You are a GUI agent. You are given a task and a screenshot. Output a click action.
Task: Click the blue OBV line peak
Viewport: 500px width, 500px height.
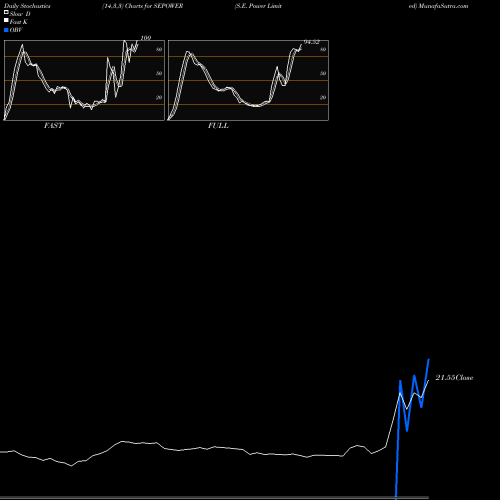pyautogui.click(x=429, y=360)
